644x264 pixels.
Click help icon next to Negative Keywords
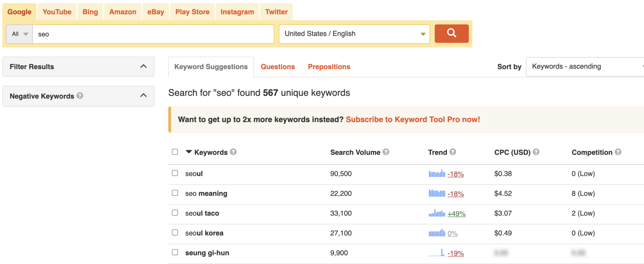pyautogui.click(x=80, y=96)
